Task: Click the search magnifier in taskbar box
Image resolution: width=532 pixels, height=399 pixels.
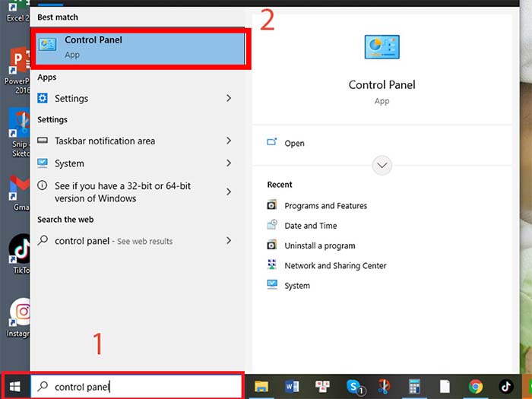Action: (43, 386)
